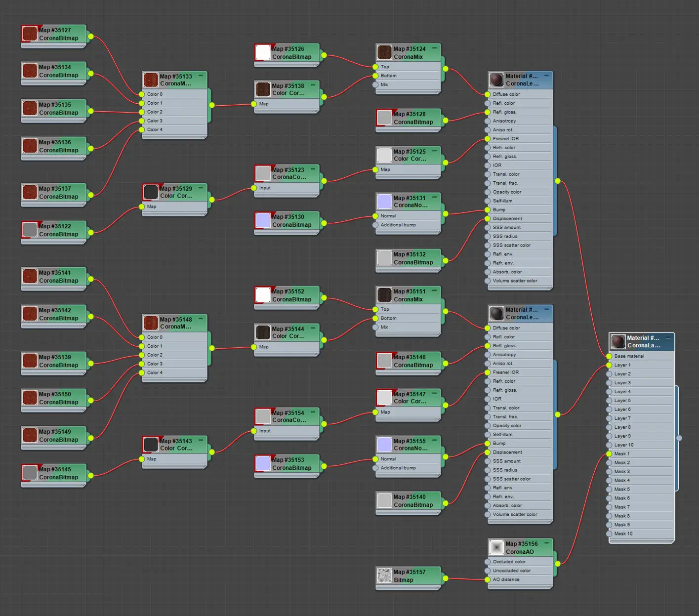Click the Occluded color slot label
This screenshot has width=699, height=616.
coord(509,562)
